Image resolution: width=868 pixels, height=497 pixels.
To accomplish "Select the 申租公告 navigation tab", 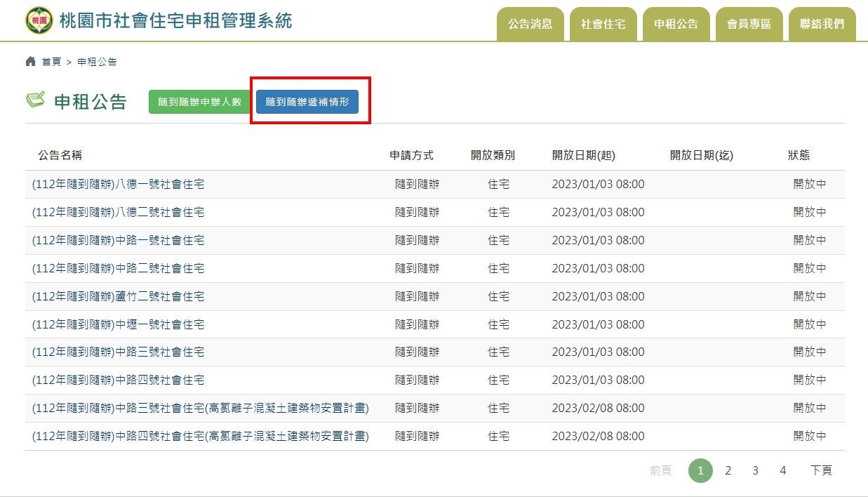I will pos(676,24).
